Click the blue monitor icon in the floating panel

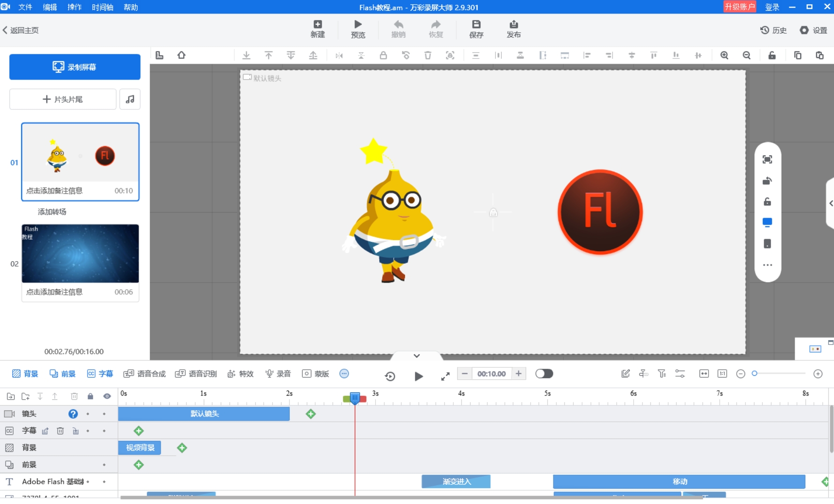(767, 222)
